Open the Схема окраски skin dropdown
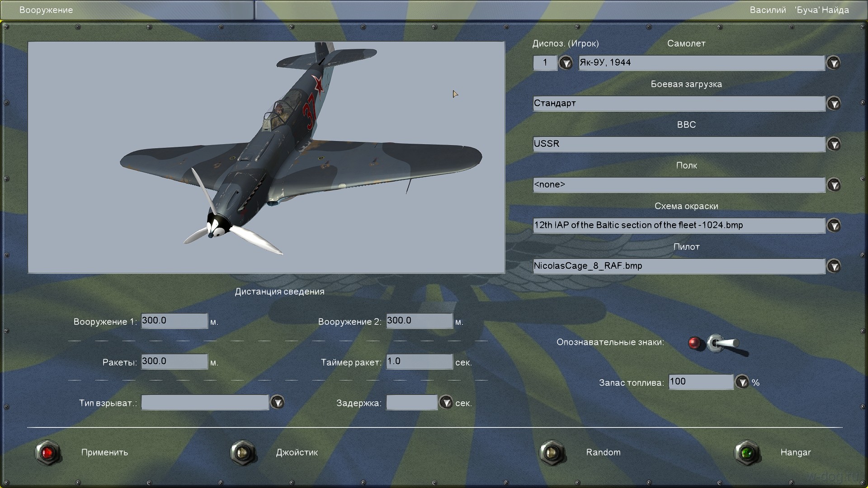 tap(833, 225)
